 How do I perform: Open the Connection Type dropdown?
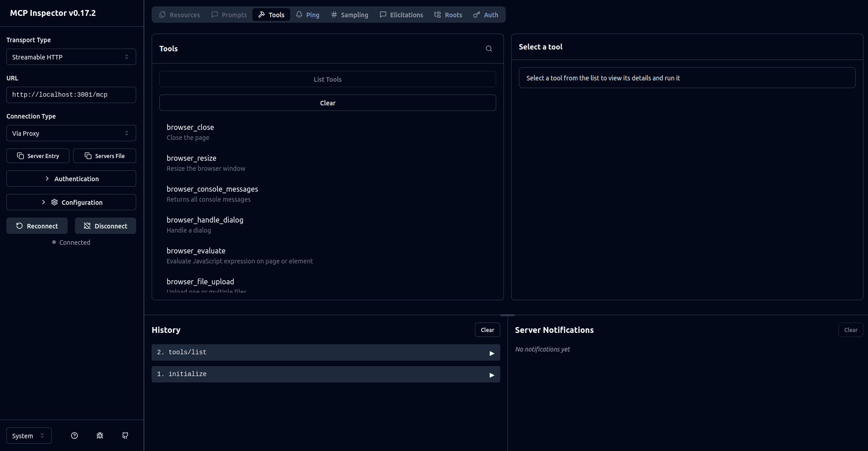click(71, 133)
